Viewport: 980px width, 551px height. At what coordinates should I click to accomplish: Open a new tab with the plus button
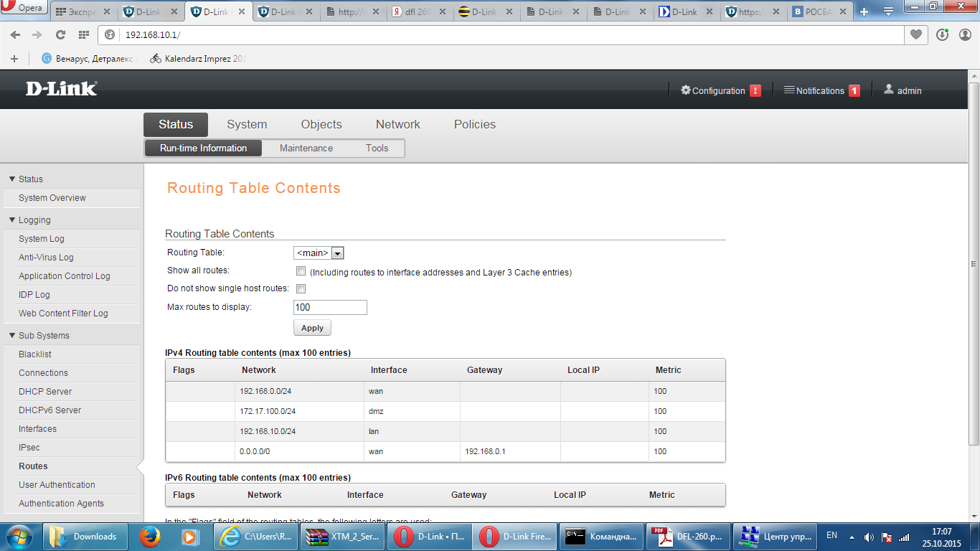click(864, 12)
